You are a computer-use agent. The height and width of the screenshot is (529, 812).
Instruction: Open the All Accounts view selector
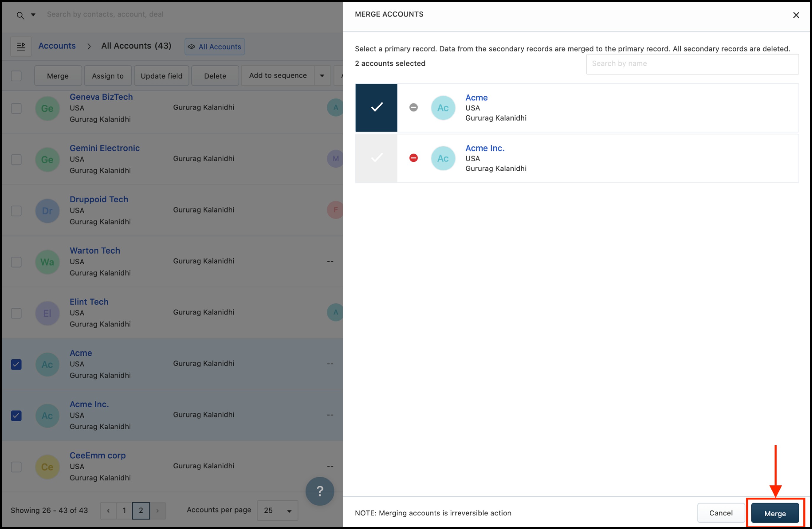point(215,47)
